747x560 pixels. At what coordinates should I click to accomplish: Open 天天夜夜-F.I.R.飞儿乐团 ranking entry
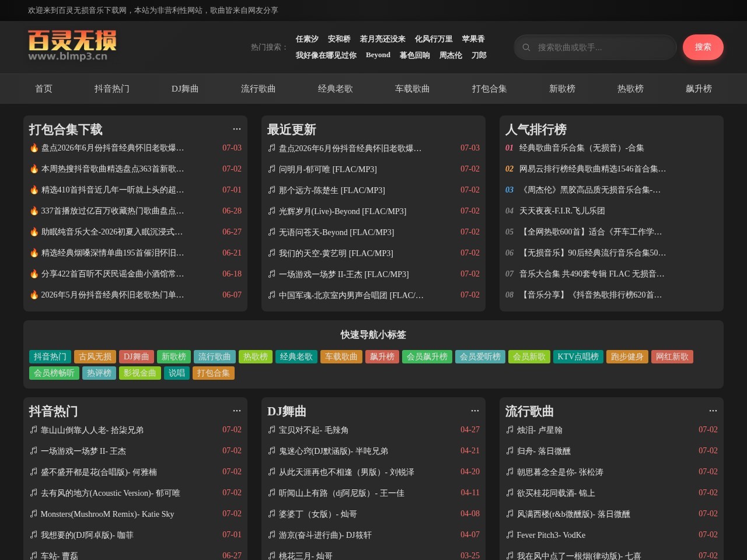click(562, 211)
